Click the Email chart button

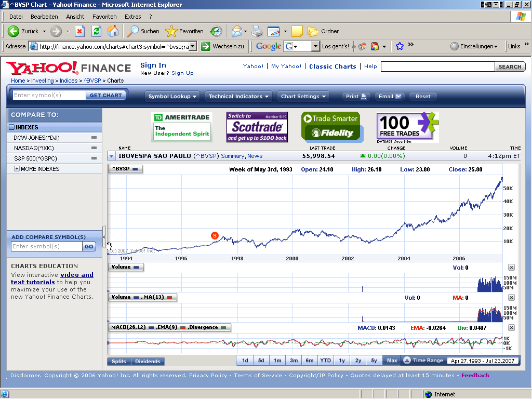[390, 96]
